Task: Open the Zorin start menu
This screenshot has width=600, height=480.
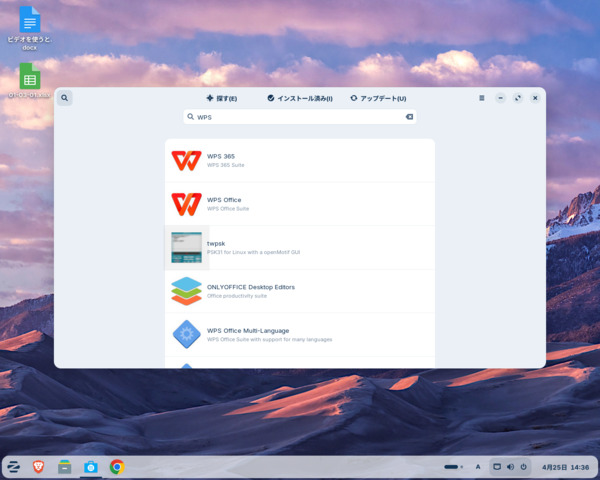Action: coord(13,467)
